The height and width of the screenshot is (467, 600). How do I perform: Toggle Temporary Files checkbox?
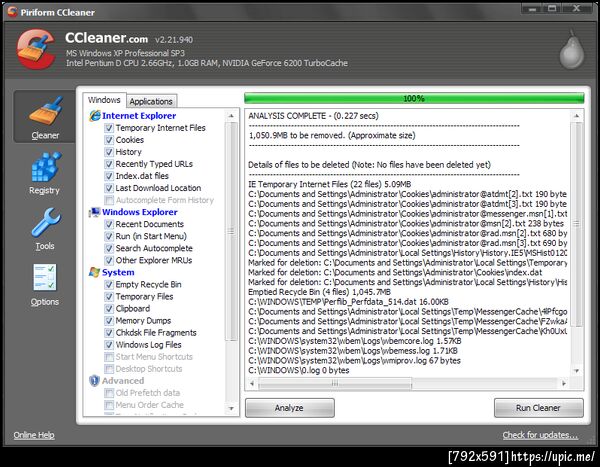(x=109, y=297)
